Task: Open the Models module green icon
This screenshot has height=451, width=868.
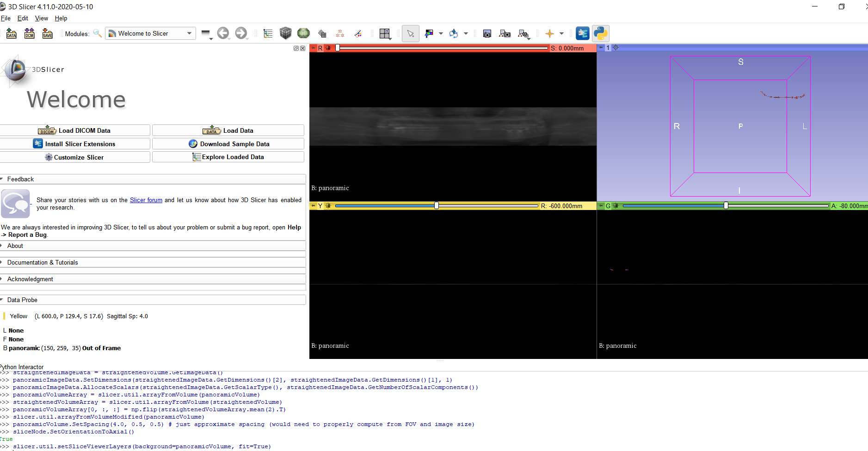Action: click(x=303, y=33)
